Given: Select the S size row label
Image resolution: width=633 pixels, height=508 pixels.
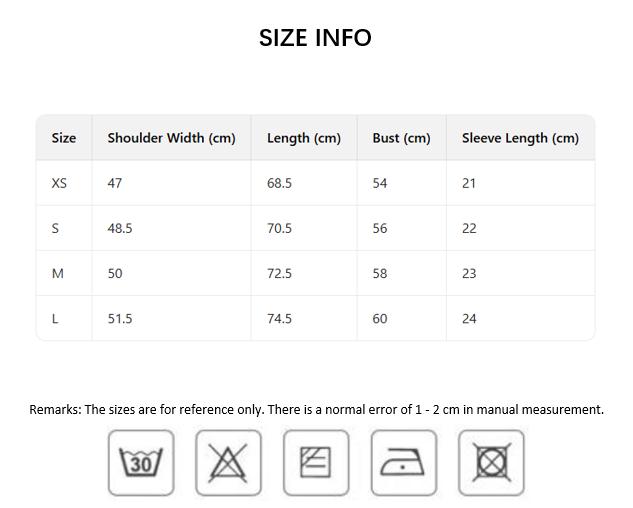Looking at the screenshot, I should 55,228.
